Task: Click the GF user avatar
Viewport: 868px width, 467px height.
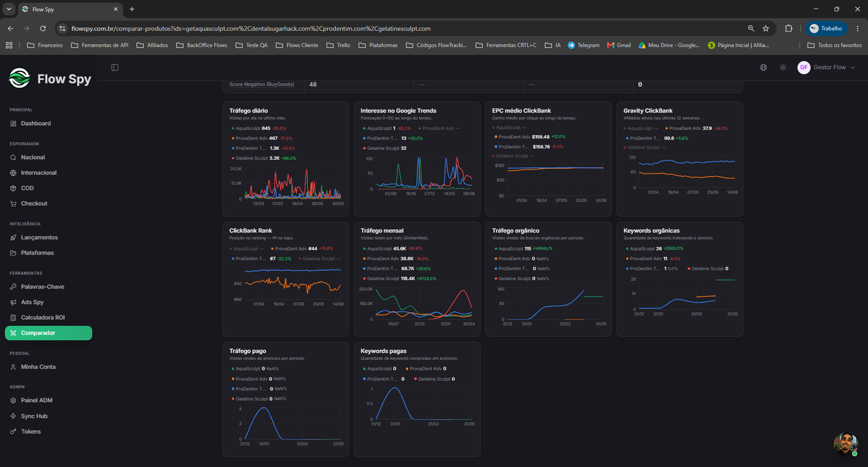Action: point(803,67)
